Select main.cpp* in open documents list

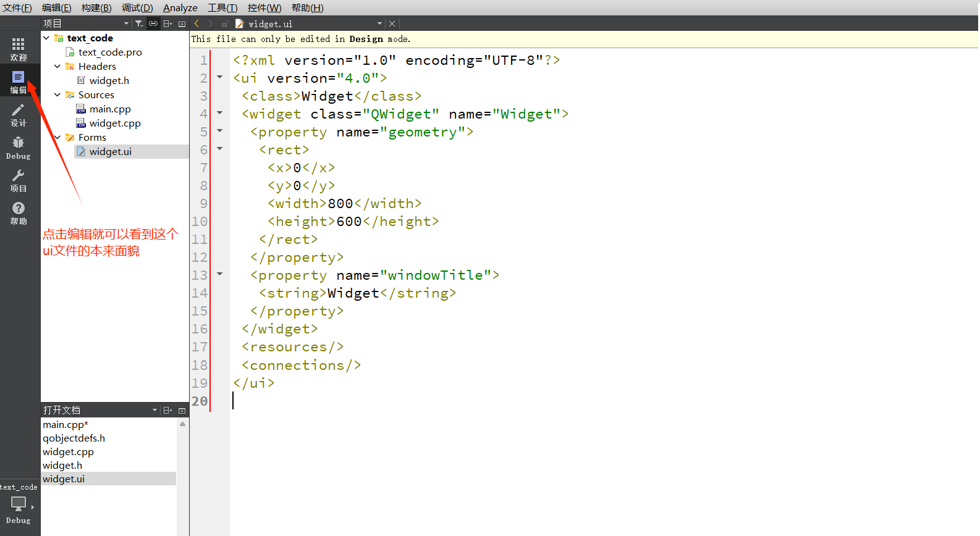point(65,424)
